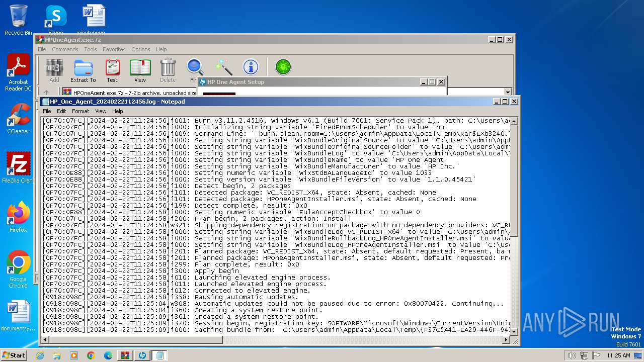Viewport: 644px width, 362px height.
Task: Click the View icon in WinRAR toolbar
Action: (140, 71)
